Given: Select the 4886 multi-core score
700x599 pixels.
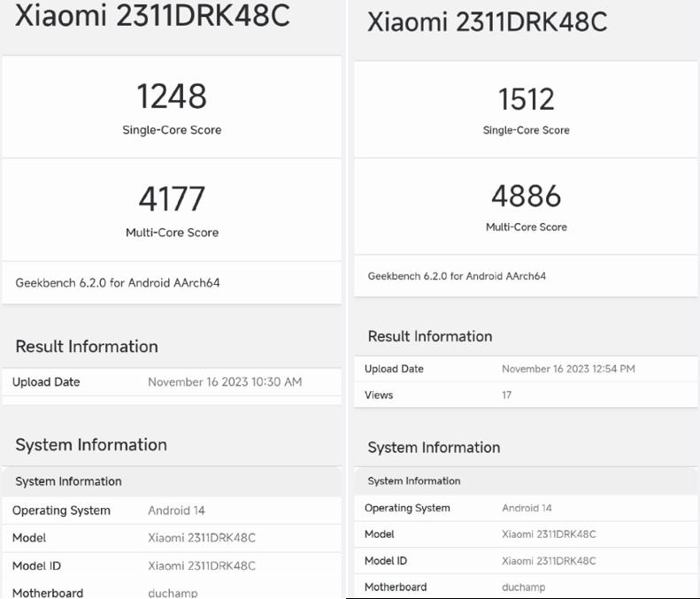Looking at the screenshot, I should 526,196.
